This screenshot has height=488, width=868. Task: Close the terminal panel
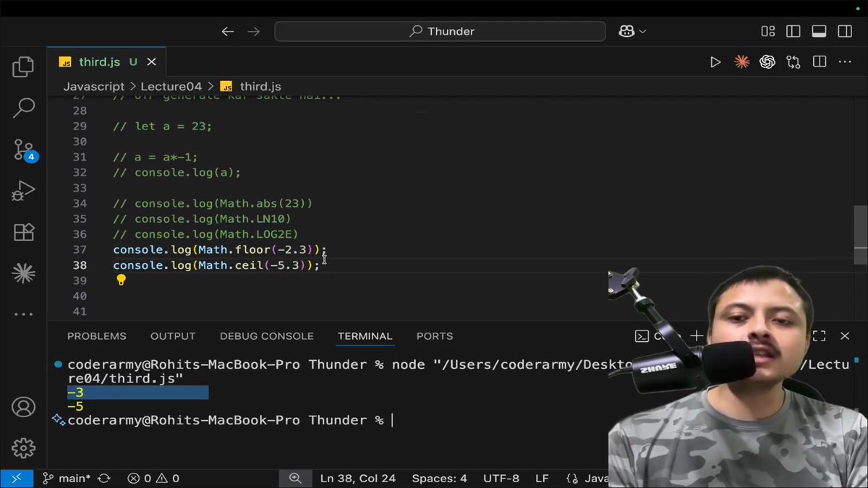[x=845, y=336]
